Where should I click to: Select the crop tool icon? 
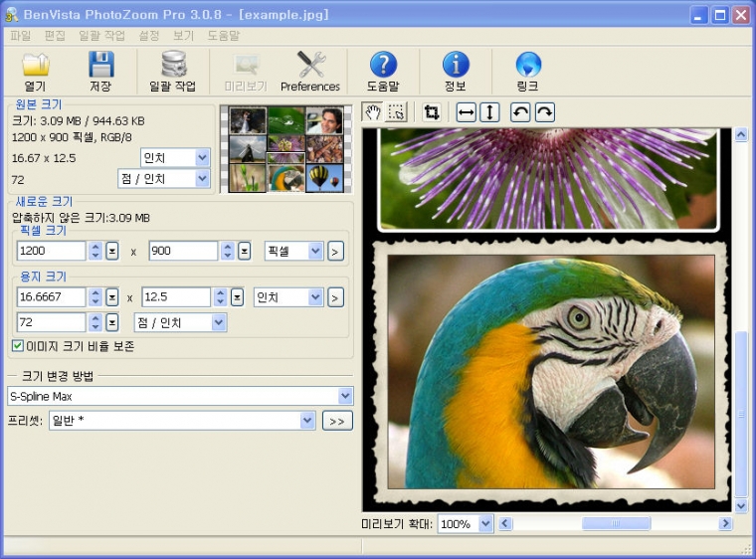(432, 112)
